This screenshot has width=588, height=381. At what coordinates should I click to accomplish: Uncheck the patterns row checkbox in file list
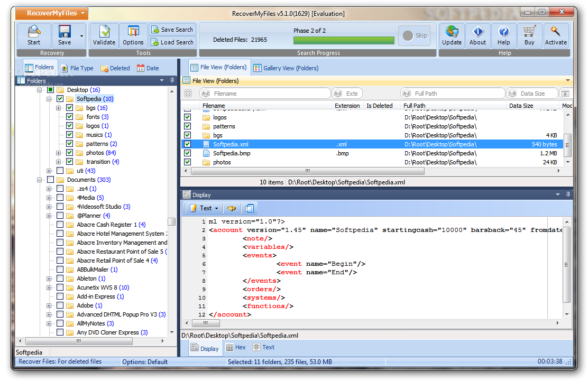tap(188, 126)
